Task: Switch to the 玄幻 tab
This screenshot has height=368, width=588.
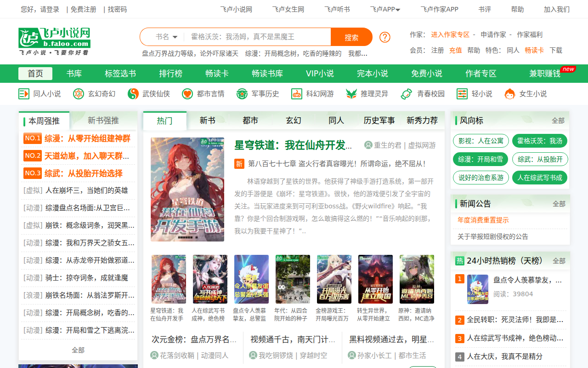Action: click(294, 121)
